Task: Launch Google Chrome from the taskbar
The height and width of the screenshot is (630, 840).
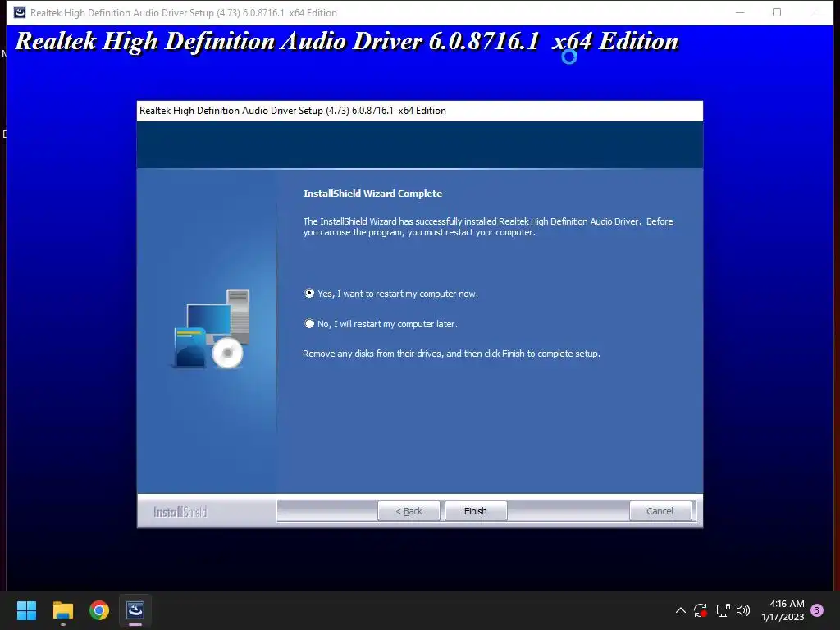Action: [99, 610]
